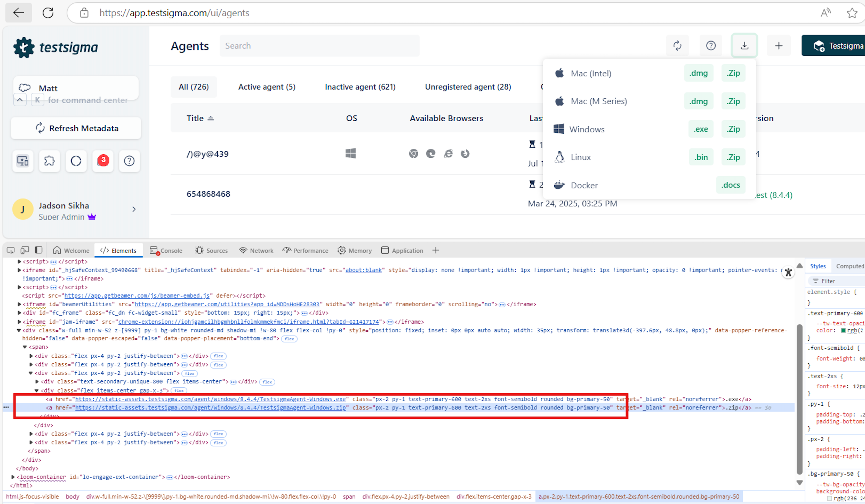This screenshot has width=865, height=504.
Task: Open the help question mark icon in header
Action: coord(711,46)
